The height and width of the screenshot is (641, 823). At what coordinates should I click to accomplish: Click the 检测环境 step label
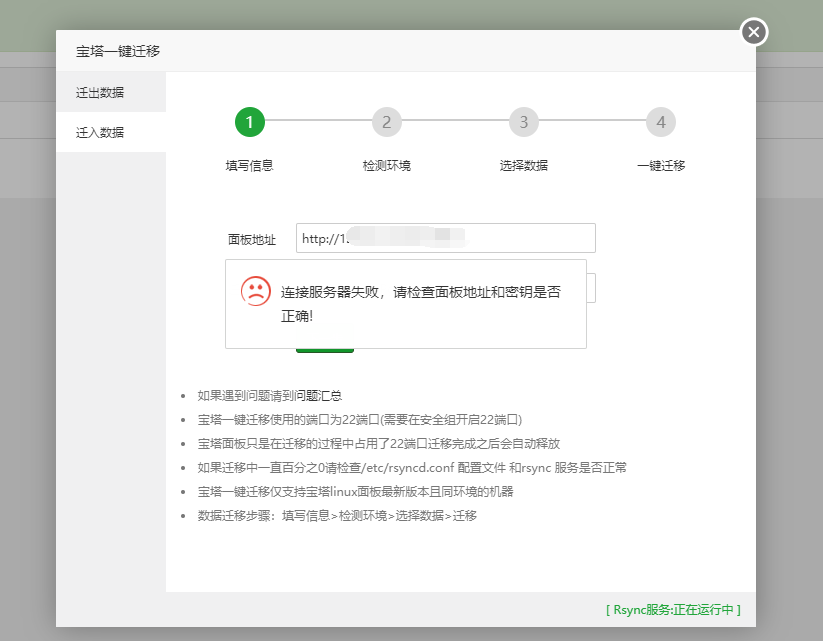387,165
